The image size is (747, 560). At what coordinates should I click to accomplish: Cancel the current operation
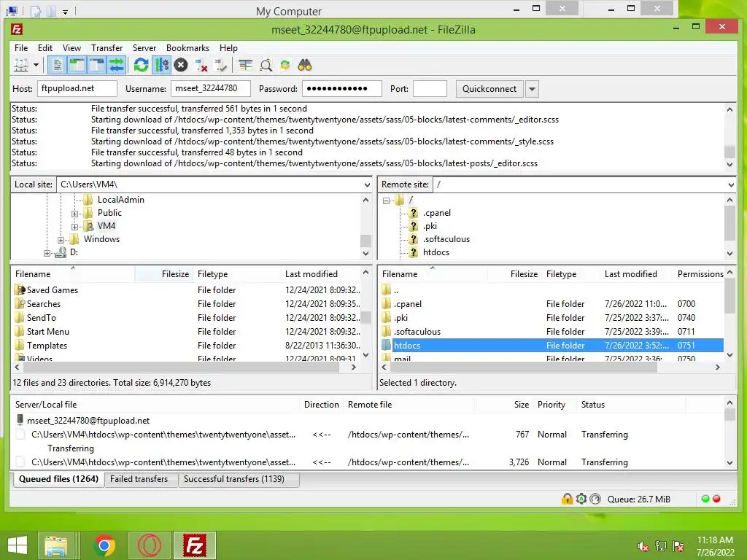pyautogui.click(x=181, y=65)
